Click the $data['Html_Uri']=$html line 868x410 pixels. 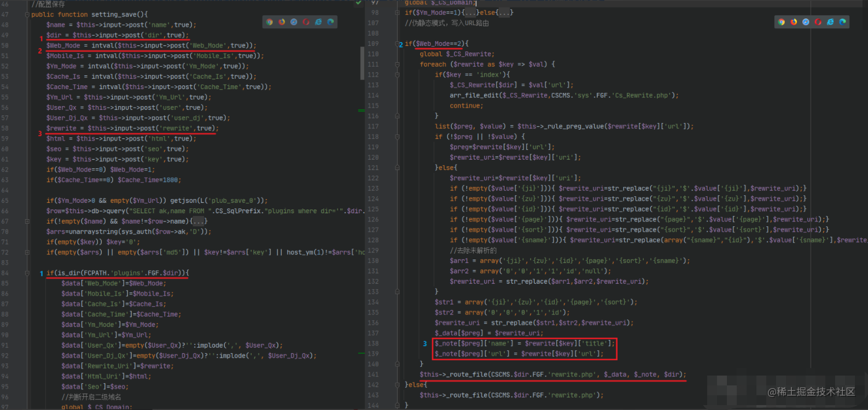click(x=106, y=377)
